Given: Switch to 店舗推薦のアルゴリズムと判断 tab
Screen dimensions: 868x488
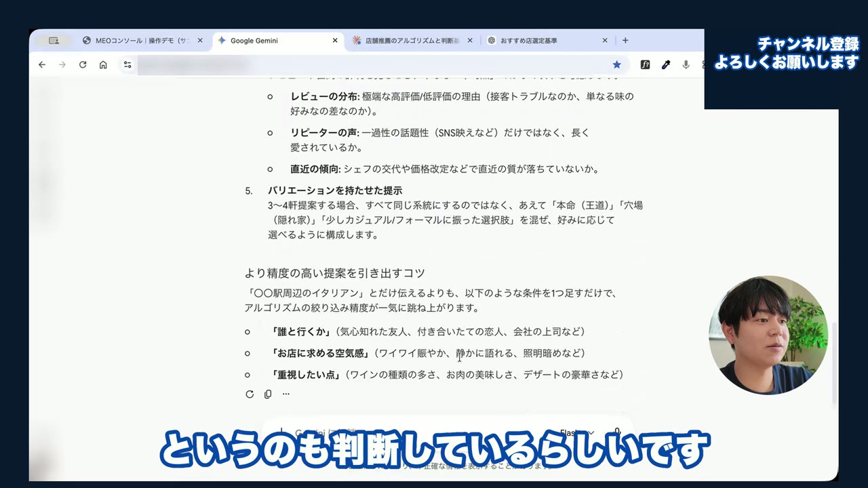Looking at the screenshot, I should click(x=413, y=41).
